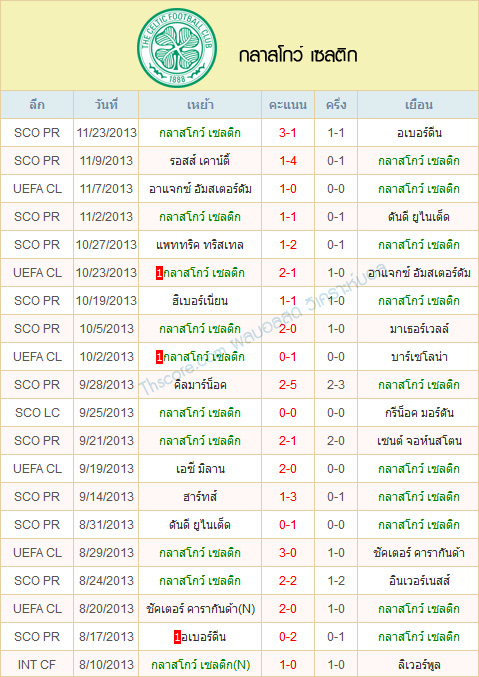479x677 pixels.
Task: Click the 1-4 score against รอสส์ เคาน์ตี้
Action: 288,161
